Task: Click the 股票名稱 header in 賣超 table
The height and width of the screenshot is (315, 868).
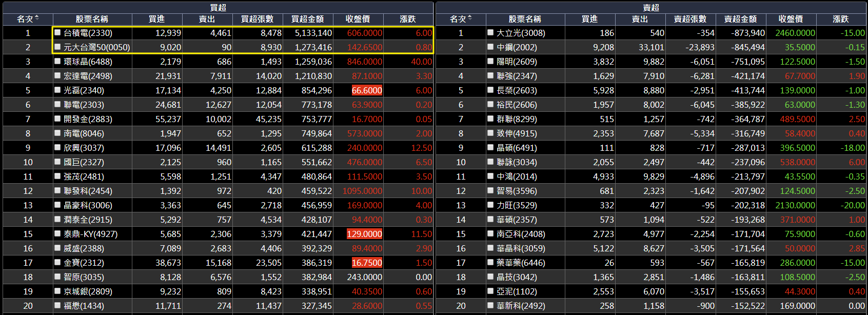Action: 525,19
